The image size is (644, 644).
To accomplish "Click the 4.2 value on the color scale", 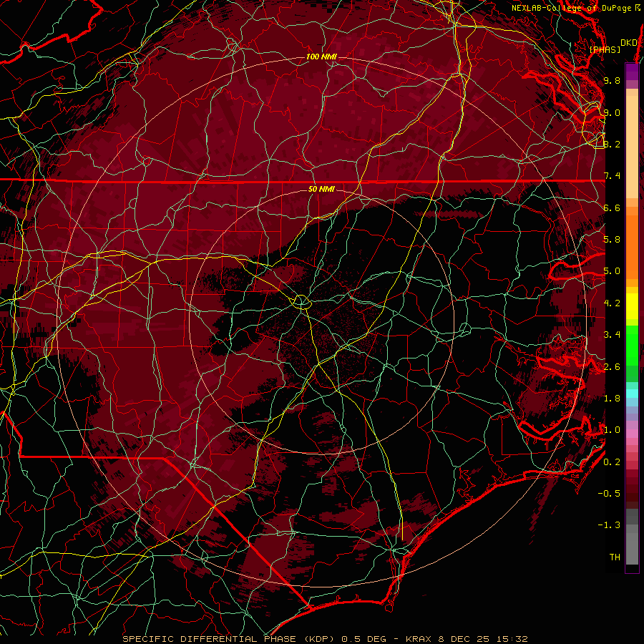I will click(612, 303).
